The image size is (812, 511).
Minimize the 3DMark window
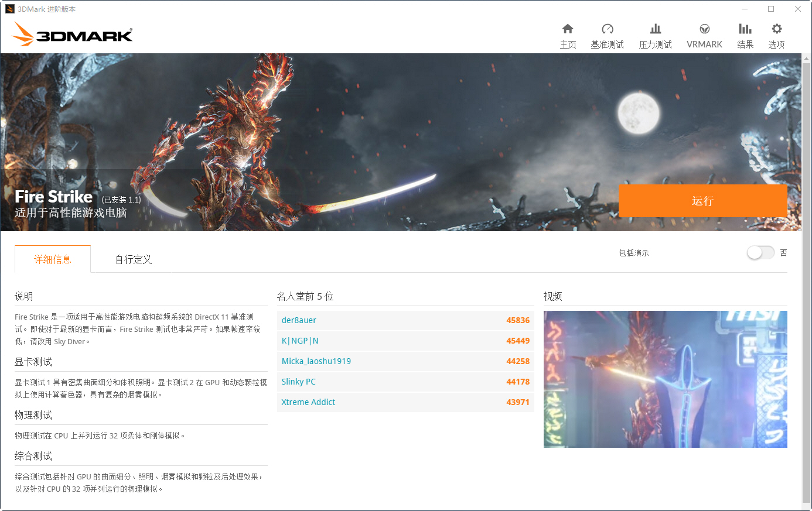point(745,9)
